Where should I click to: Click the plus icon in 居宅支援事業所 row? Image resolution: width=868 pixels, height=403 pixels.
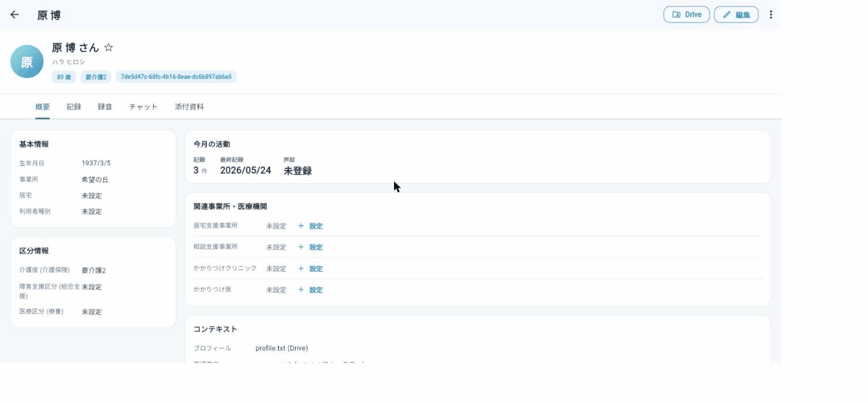(301, 226)
